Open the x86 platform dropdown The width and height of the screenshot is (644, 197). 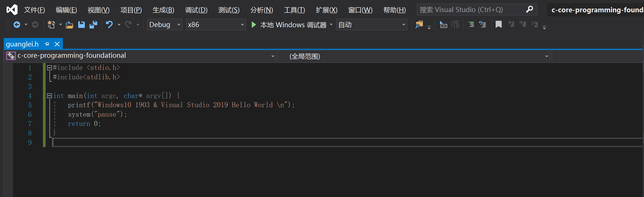click(215, 25)
